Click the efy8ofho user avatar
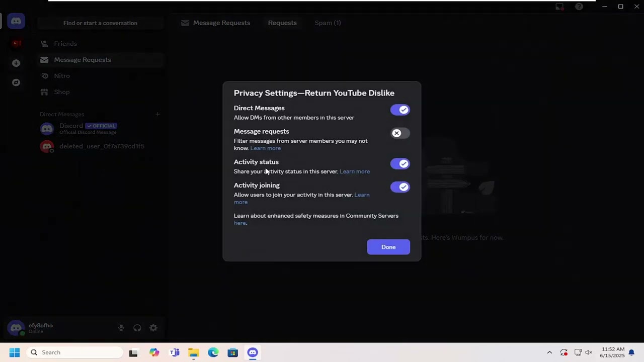Screen dimensions: 644x362 pos(16,328)
